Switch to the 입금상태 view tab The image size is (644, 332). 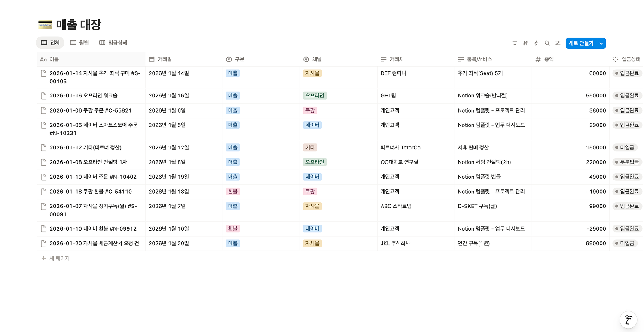(x=113, y=43)
